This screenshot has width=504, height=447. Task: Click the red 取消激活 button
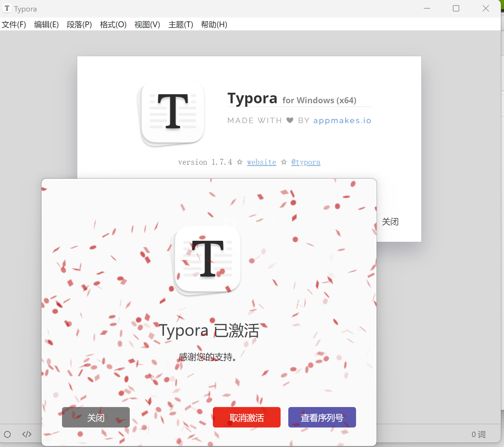coord(247,417)
